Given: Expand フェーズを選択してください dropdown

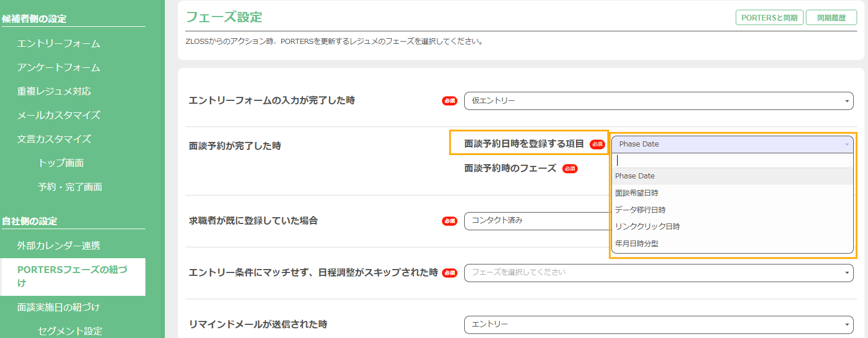Looking at the screenshot, I should [x=658, y=272].
